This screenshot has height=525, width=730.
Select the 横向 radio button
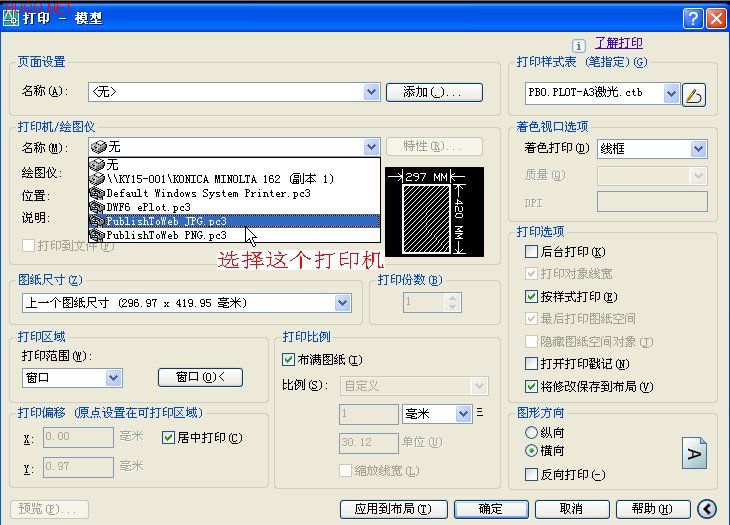[x=531, y=451]
